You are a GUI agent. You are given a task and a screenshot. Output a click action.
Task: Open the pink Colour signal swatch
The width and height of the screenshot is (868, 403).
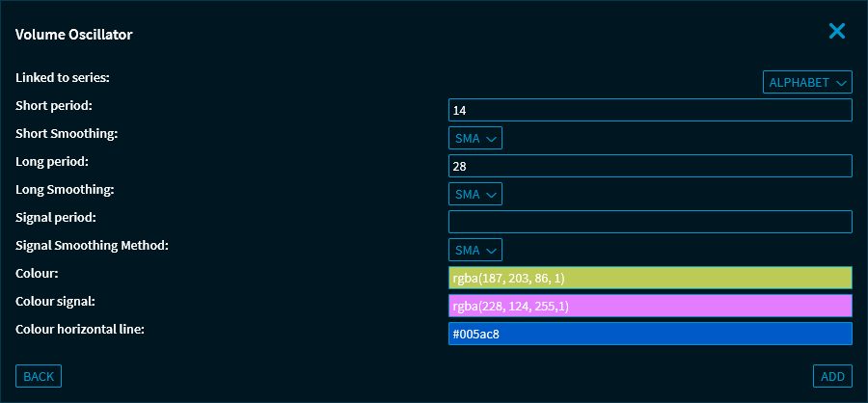pyautogui.click(x=650, y=307)
